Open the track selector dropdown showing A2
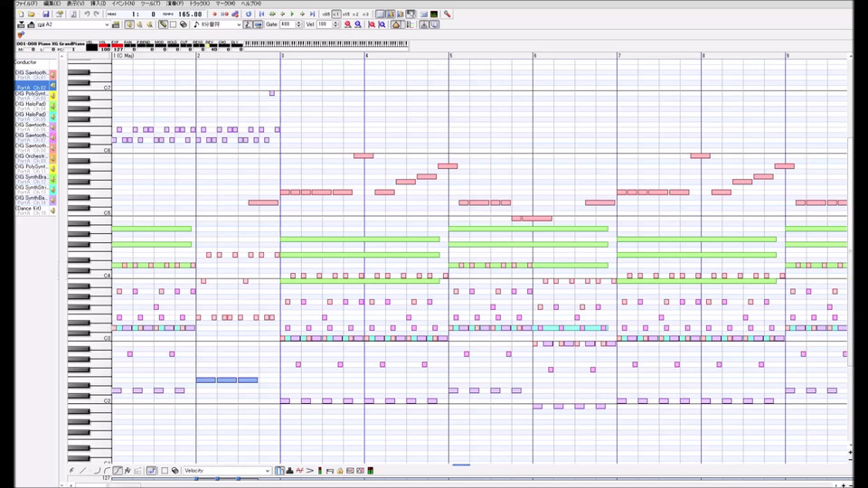The height and width of the screenshot is (488, 868). [73, 24]
